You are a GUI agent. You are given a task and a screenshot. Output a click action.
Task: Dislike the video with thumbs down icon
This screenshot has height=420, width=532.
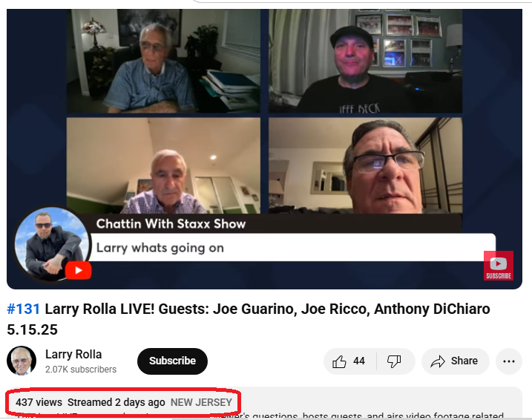395,361
